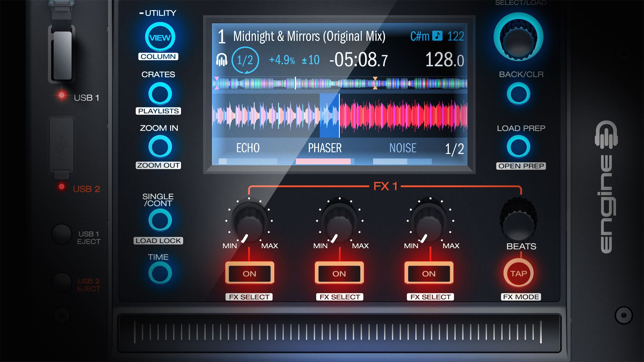Toggle the first FX ON button
The width and height of the screenshot is (644, 362).
(x=249, y=273)
